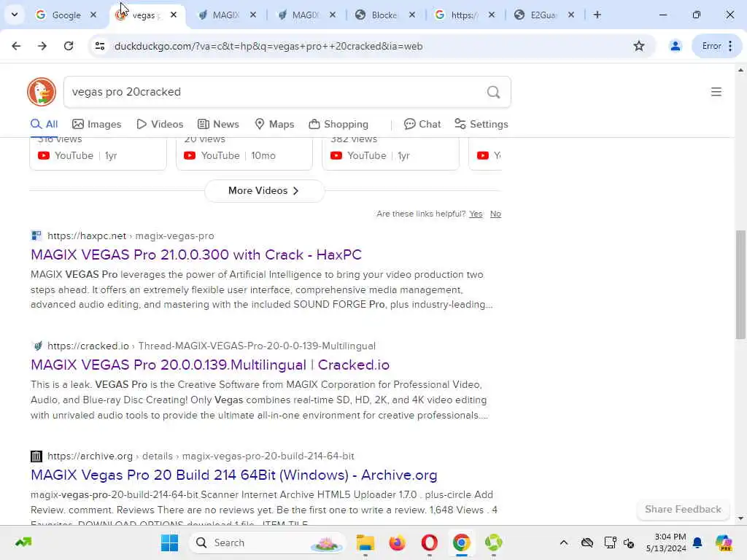Close the vegas pro DuckDuckGo tab
The height and width of the screenshot is (560, 747).
pos(174,15)
